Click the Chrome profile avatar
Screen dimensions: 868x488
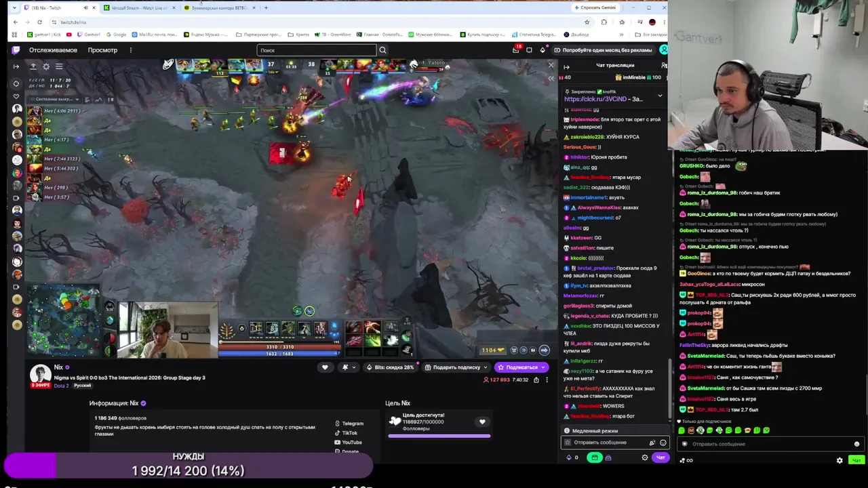652,22
